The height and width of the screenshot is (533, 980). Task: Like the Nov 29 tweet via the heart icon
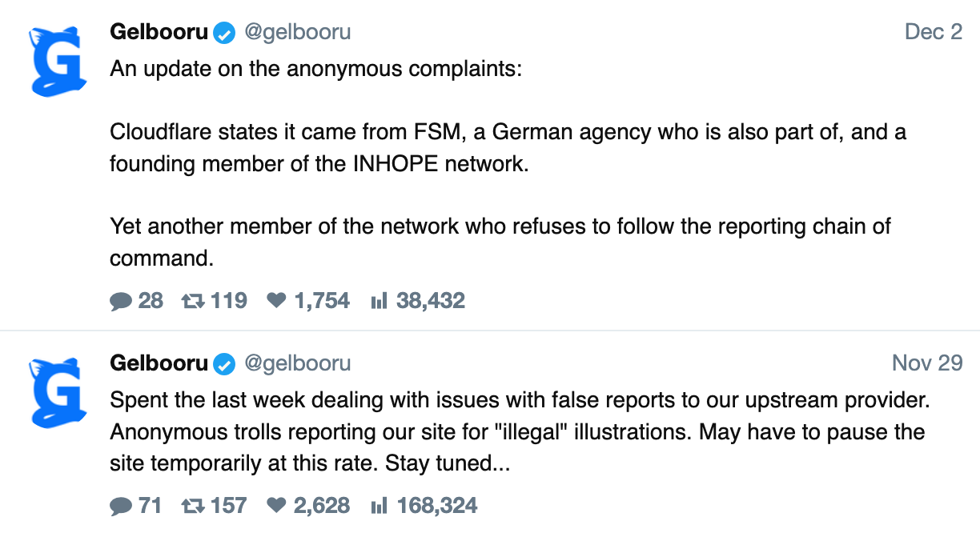coord(276,506)
